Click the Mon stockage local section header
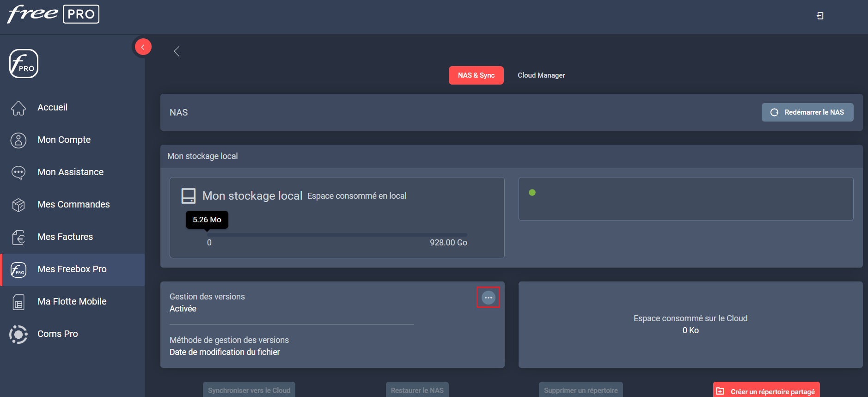868x397 pixels. [x=512, y=156]
